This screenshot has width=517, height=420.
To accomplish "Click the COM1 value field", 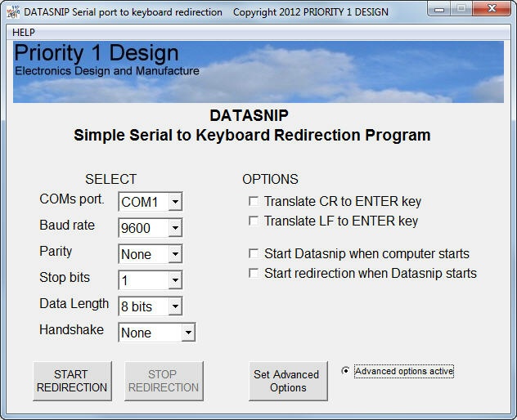I will tap(144, 202).
